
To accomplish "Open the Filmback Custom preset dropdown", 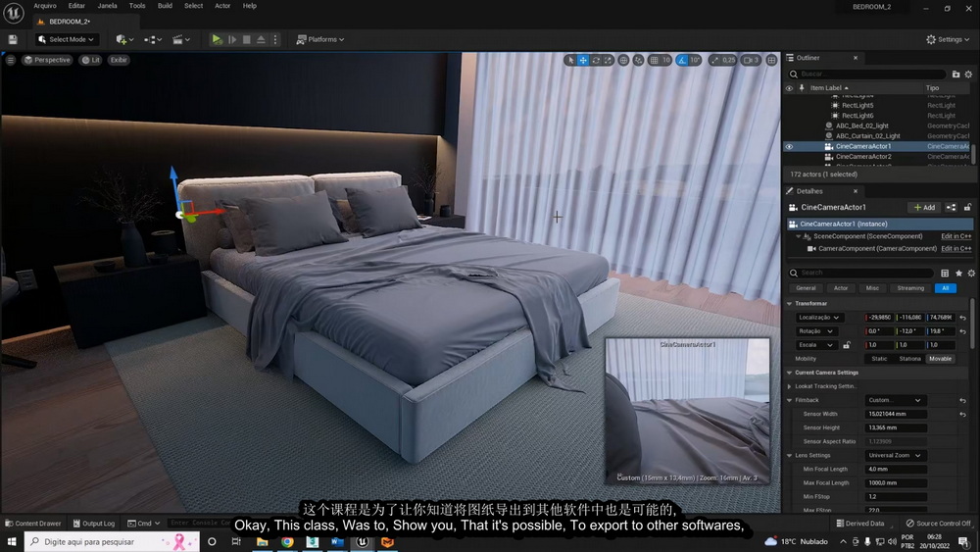I will point(895,400).
